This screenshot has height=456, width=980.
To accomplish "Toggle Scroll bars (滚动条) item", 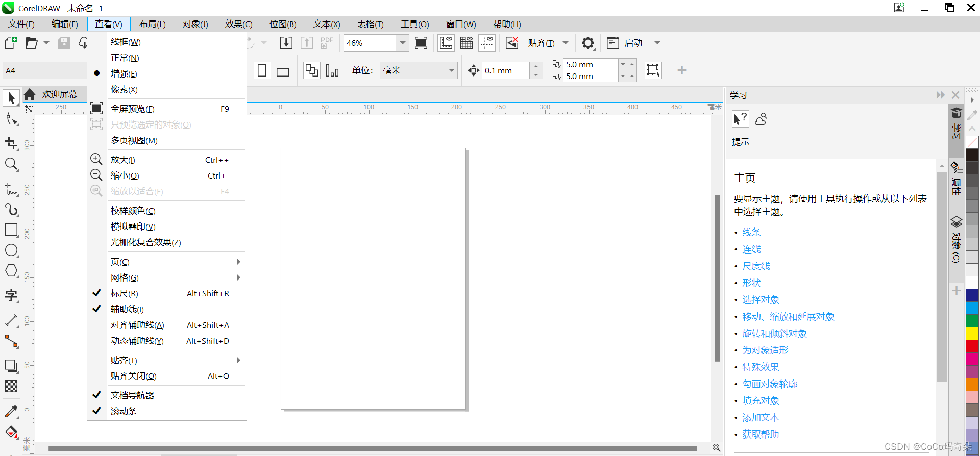I will 167,411.
